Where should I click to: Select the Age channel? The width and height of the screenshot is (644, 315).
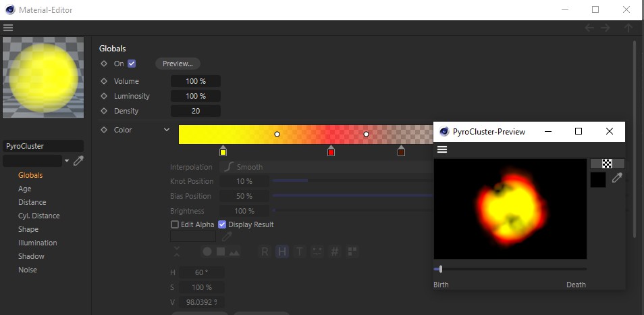click(25, 189)
